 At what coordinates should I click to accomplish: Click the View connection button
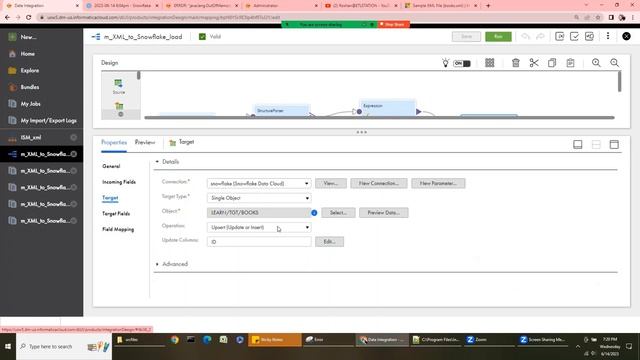pyautogui.click(x=331, y=183)
